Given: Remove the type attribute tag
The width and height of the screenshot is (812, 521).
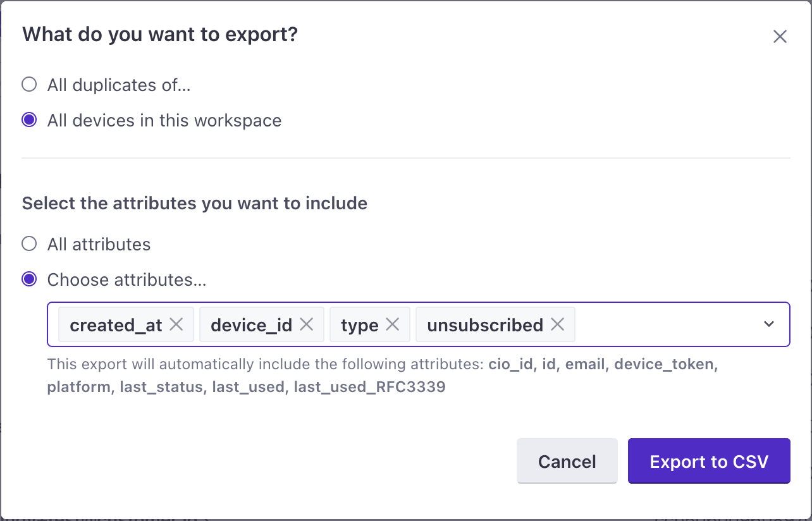Looking at the screenshot, I should pyautogui.click(x=393, y=324).
